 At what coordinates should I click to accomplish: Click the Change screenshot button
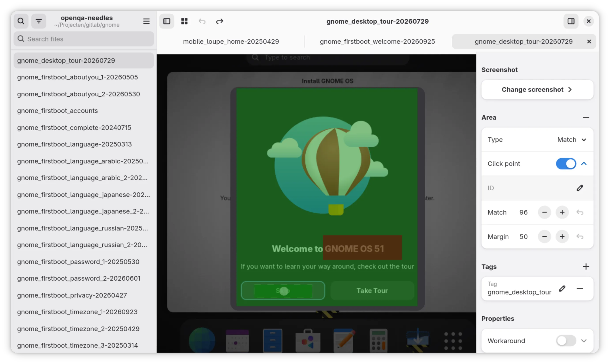point(537,90)
